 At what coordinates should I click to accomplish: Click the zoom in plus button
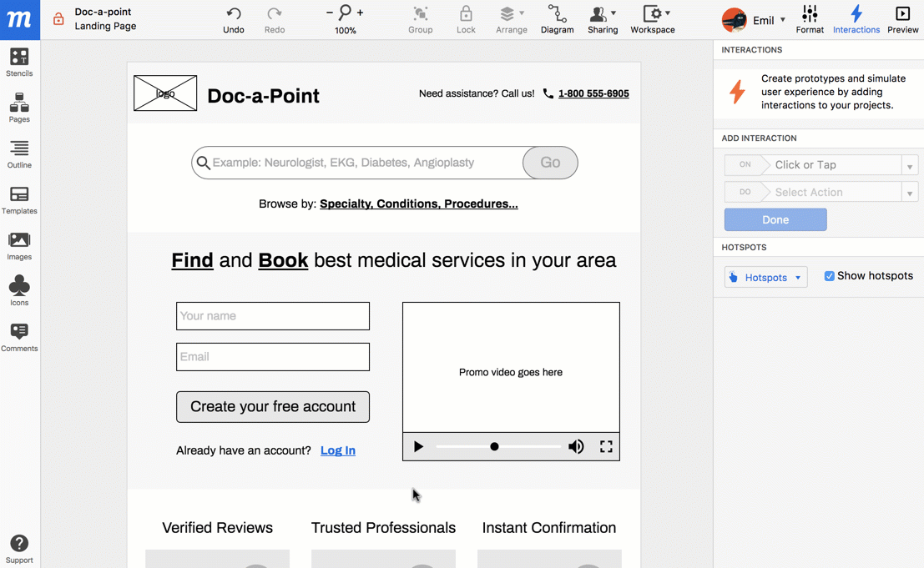point(360,13)
